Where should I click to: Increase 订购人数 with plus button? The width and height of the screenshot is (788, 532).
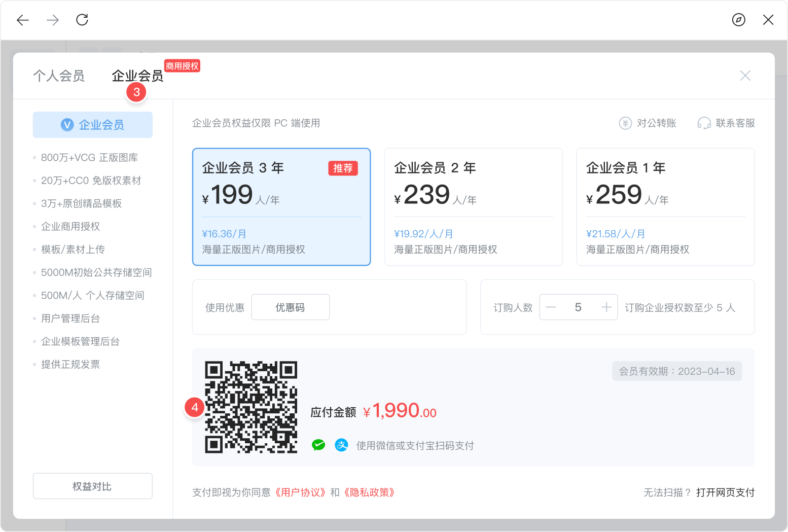pos(606,307)
